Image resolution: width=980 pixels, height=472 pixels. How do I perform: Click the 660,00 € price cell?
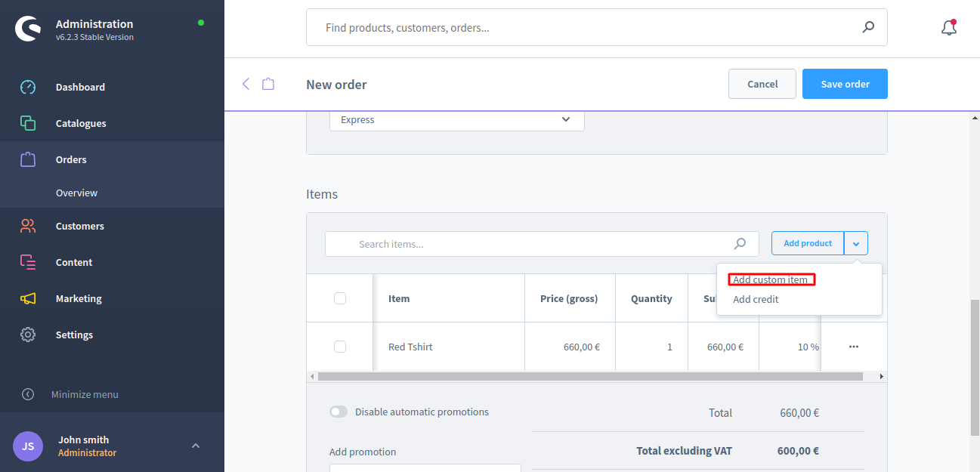582,347
